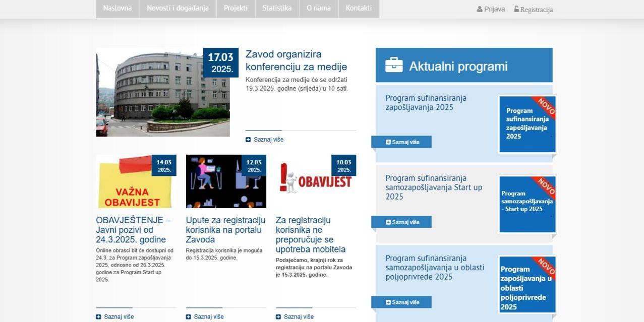This screenshot has height=322, width=644.
Task: Click the 17.03 2025 date badge
Action: (221, 62)
